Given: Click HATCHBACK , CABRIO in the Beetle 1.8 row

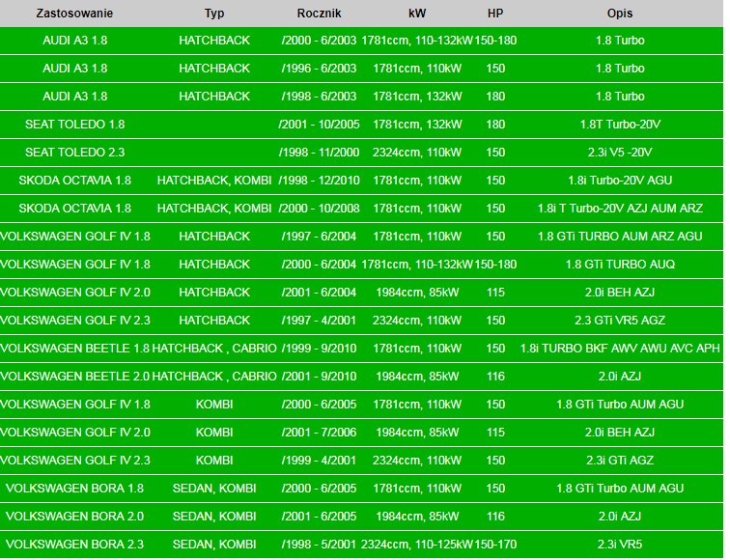Looking at the screenshot, I should pyautogui.click(x=214, y=349).
